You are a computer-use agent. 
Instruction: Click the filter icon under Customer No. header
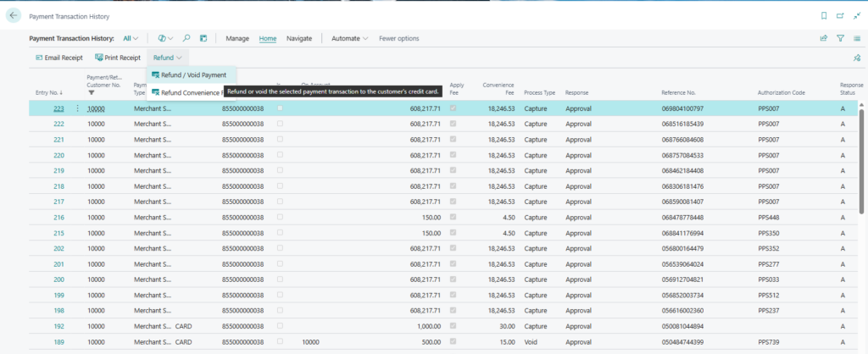pyautogui.click(x=92, y=93)
